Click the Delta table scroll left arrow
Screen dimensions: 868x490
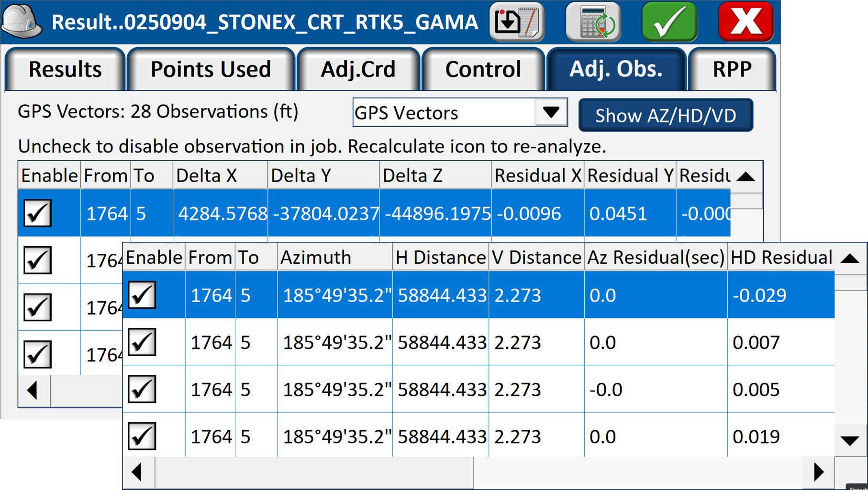coord(33,391)
